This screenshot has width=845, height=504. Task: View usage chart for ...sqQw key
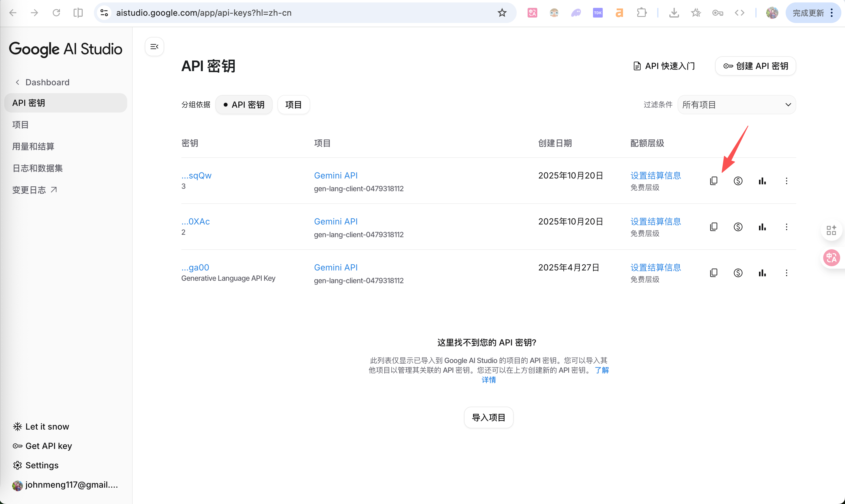point(762,181)
